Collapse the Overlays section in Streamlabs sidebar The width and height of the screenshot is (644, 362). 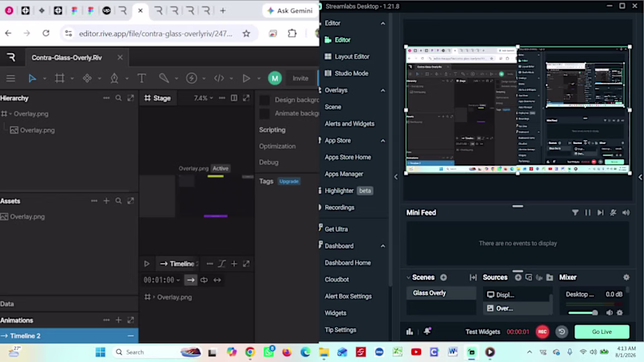click(383, 90)
